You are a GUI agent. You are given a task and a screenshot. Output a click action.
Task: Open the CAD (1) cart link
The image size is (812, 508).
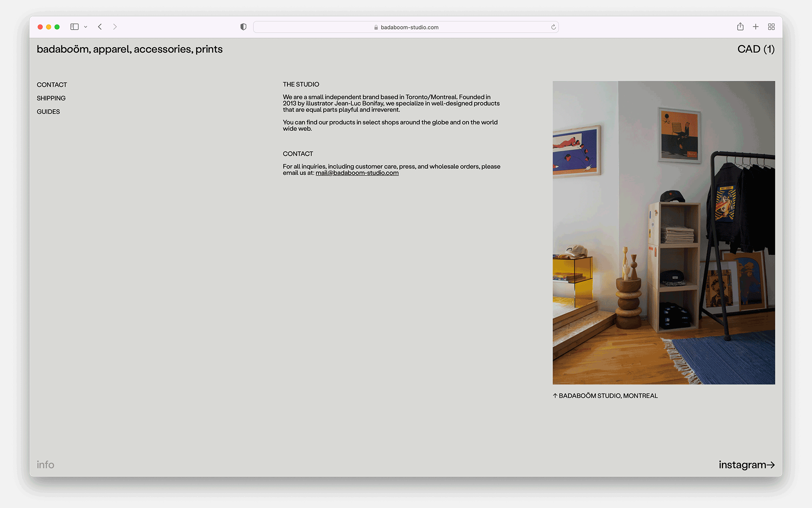click(x=756, y=49)
